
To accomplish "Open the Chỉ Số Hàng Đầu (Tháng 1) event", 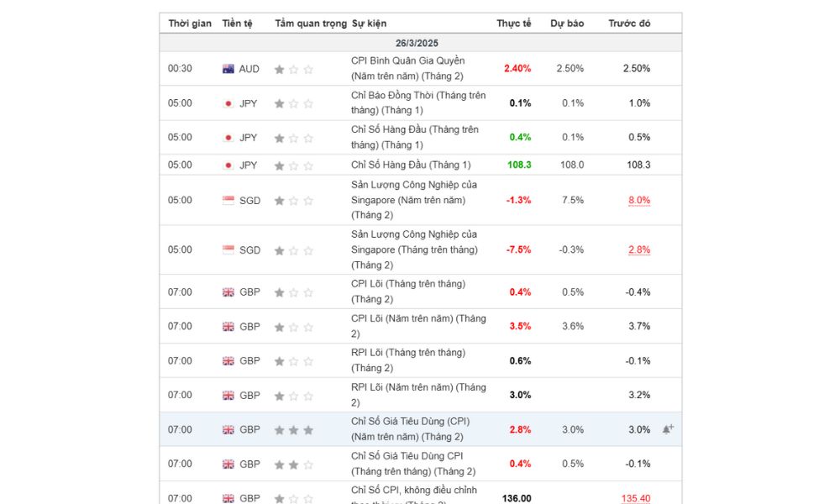I will tap(411, 165).
